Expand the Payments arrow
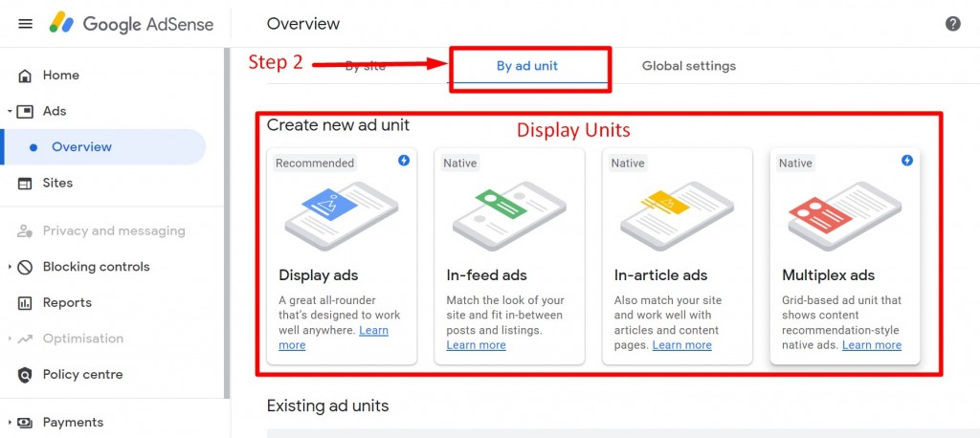Screen dimensions: 980x438 coord(10,423)
